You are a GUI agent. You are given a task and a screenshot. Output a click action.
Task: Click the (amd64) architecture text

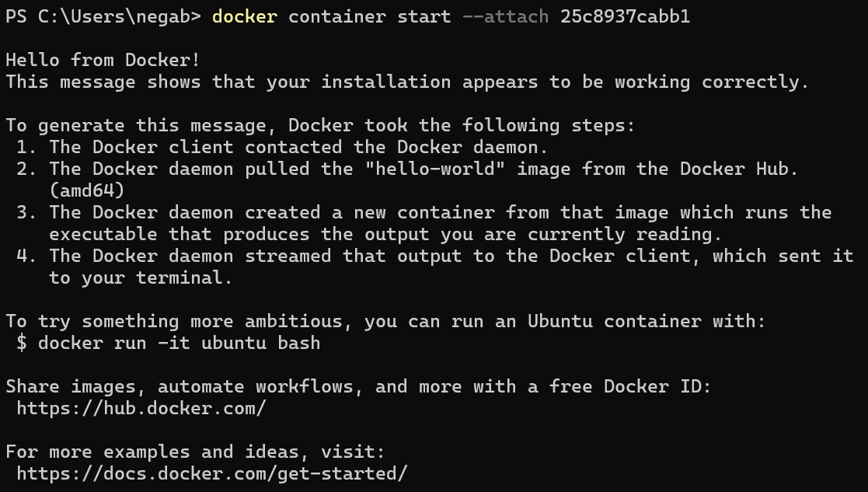click(x=87, y=190)
